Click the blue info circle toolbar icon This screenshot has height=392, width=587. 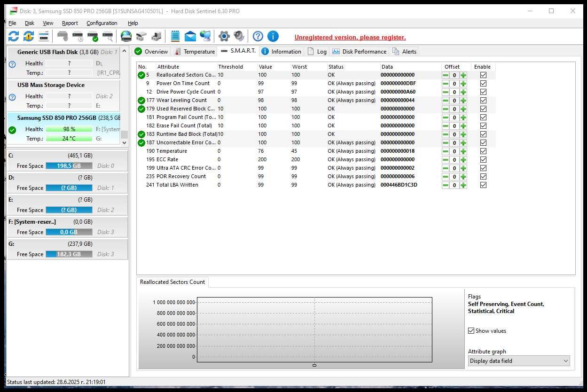tap(273, 36)
